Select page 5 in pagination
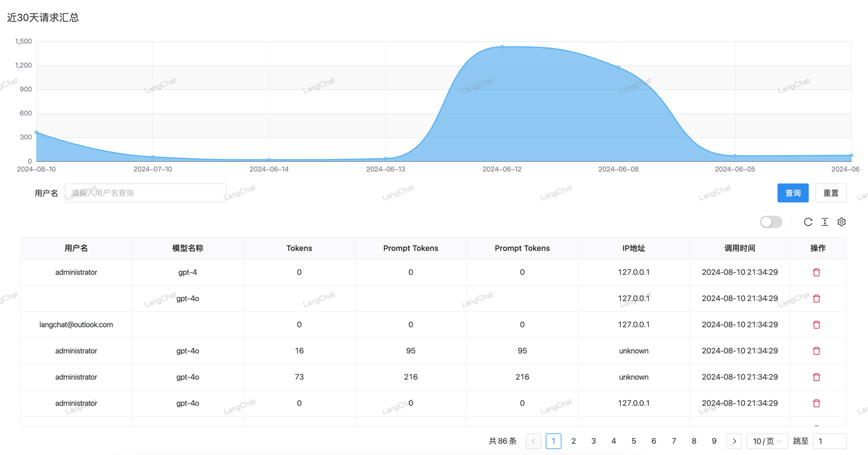 (x=634, y=441)
